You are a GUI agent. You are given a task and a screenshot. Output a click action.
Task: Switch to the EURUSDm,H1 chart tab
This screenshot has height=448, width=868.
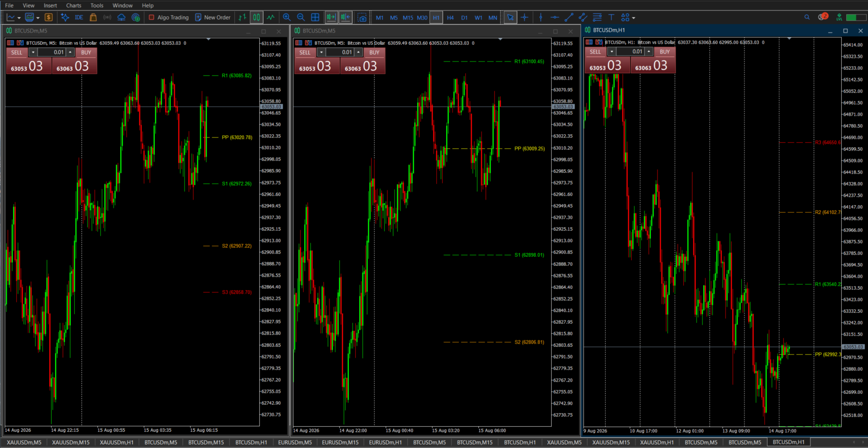click(x=385, y=442)
